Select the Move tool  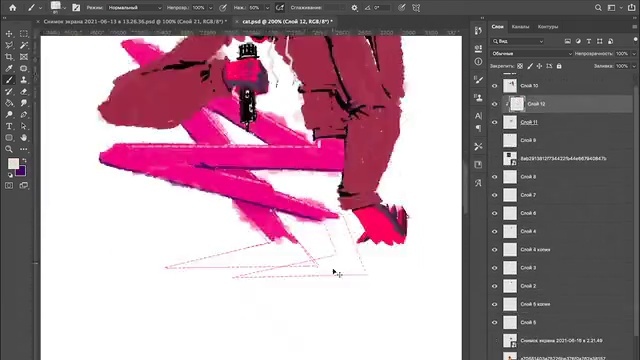(x=9, y=34)
